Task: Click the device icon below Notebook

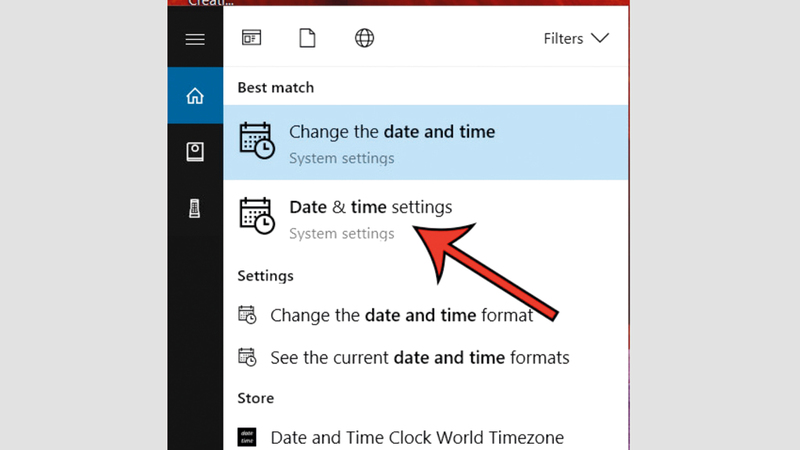Action: point(195,209)
